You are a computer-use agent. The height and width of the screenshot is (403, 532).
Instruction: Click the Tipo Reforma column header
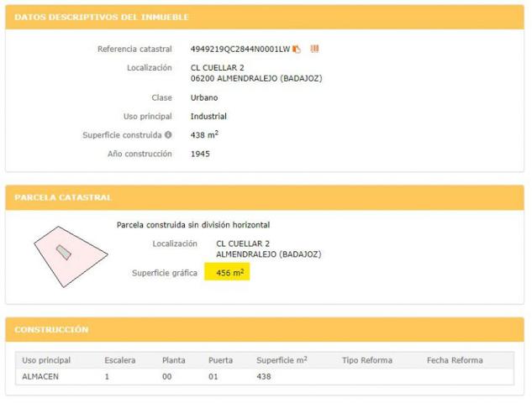point(367,360)
